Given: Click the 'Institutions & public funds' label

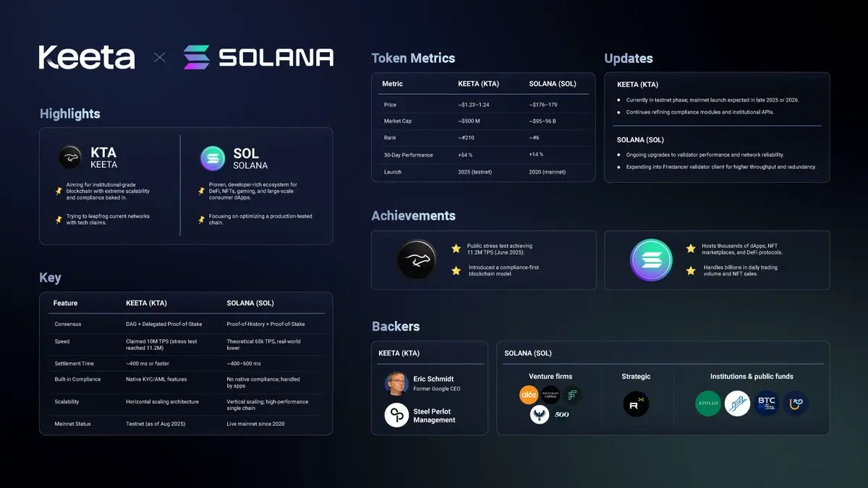Looking at the screenshot, I should [x=752, y=376].
